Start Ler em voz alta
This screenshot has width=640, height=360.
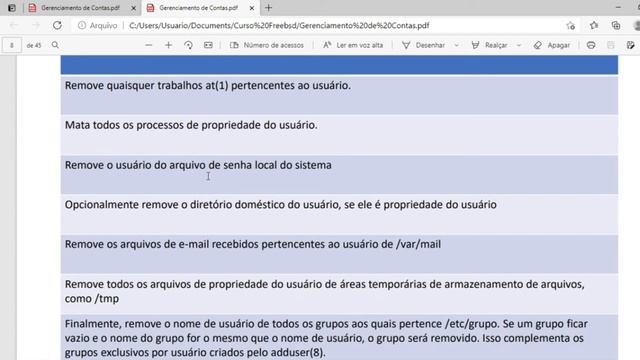click(x=353, y=45)
